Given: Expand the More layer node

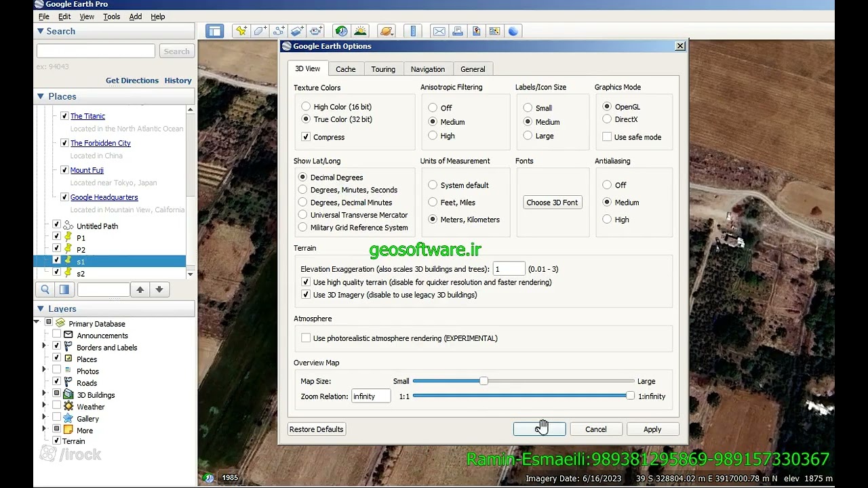Looking at the screenshot, I should pyautogui.click(x=44, y=429).
